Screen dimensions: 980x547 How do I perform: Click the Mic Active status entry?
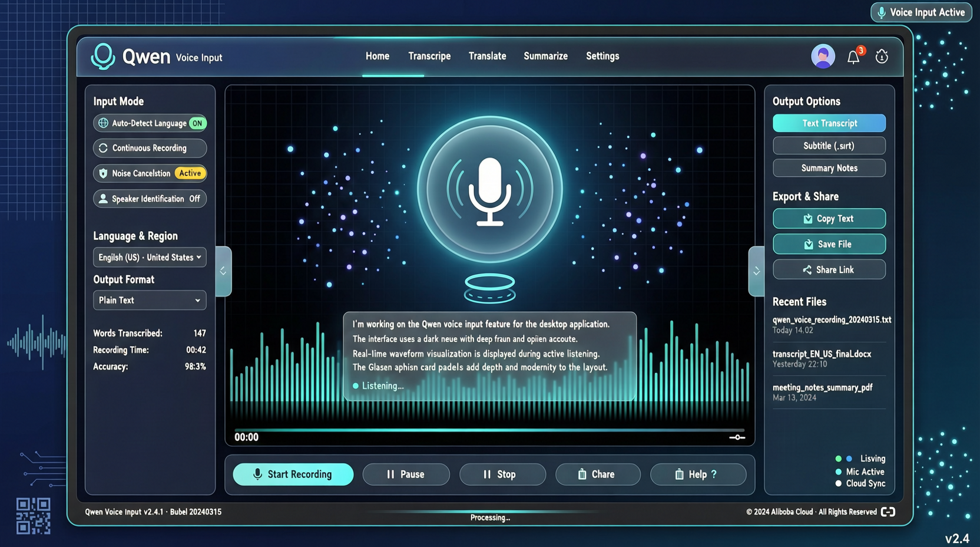(860, 472)
